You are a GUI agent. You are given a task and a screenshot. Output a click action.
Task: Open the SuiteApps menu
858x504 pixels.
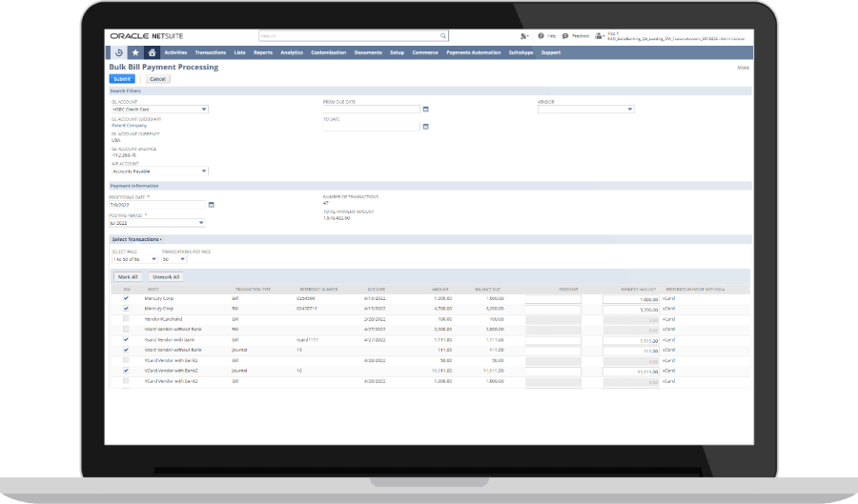521,52
